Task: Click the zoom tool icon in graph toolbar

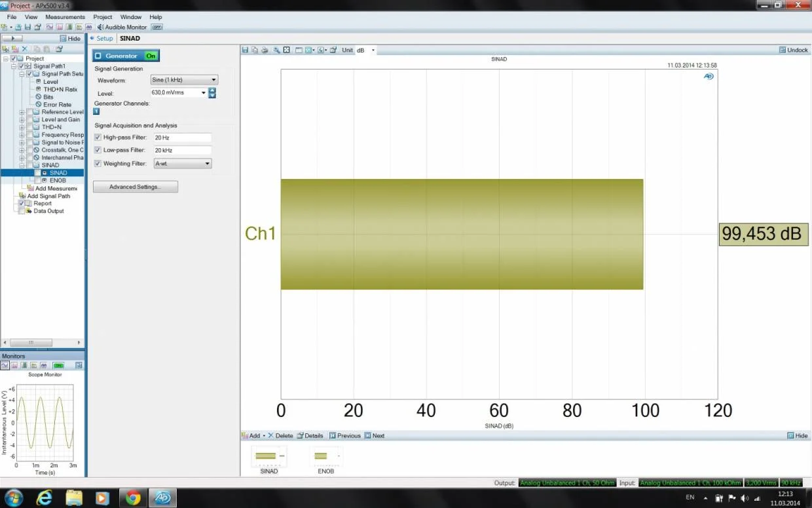Action: tap(276, 50)
